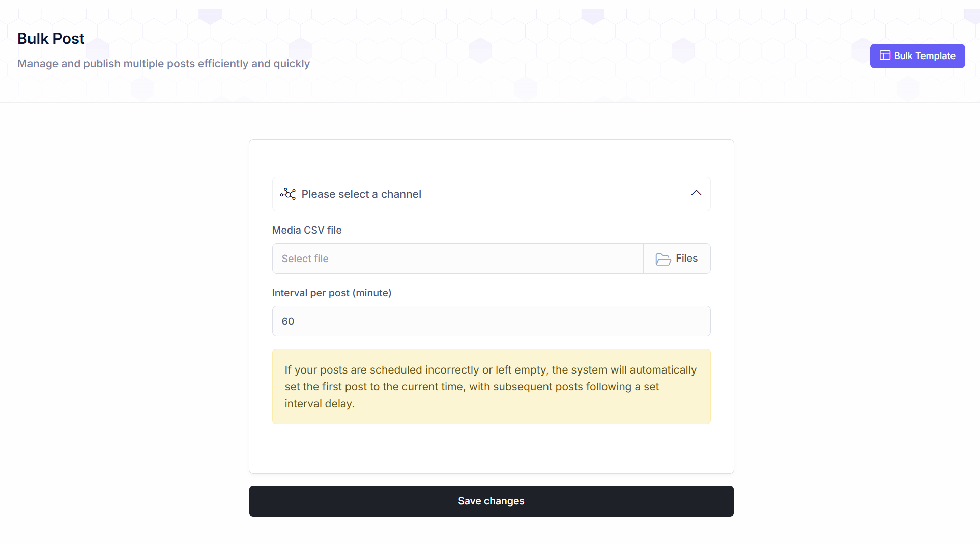Click the 'Select file' placeholder text
980x544 pixels.
pyautogui.click(x=305, y=259)
